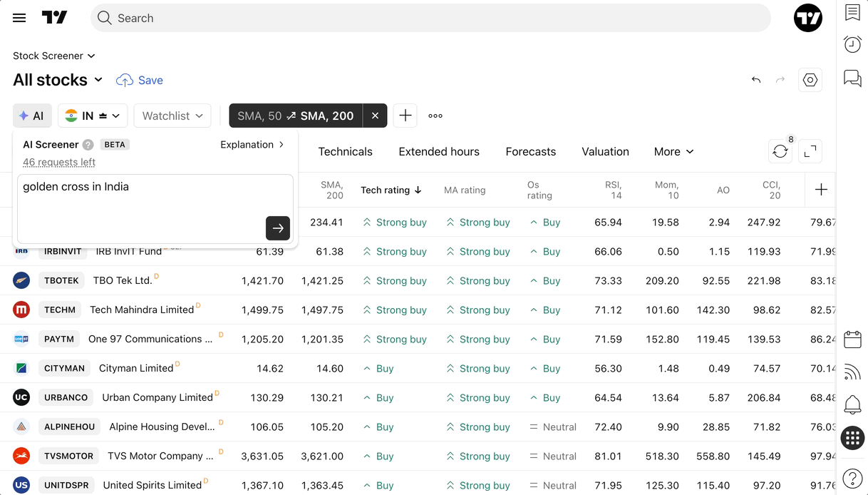This screenshot has width=868, height=495.
Task: Switch to the Extended hours tab
Action: pyautogui.click(x=439, y=151)
